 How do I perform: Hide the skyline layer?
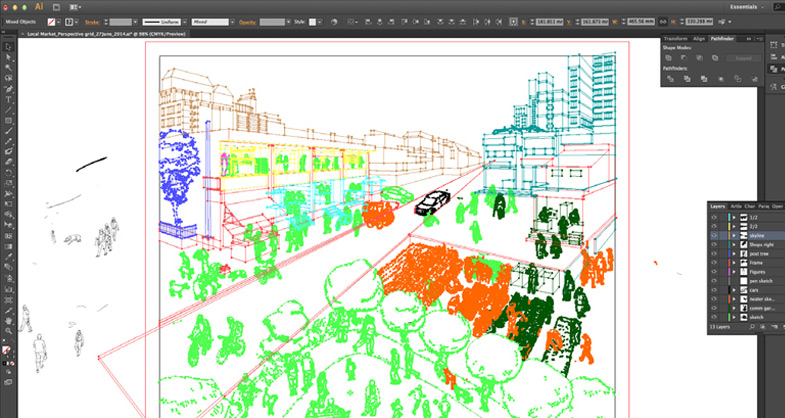click(714, 235)
